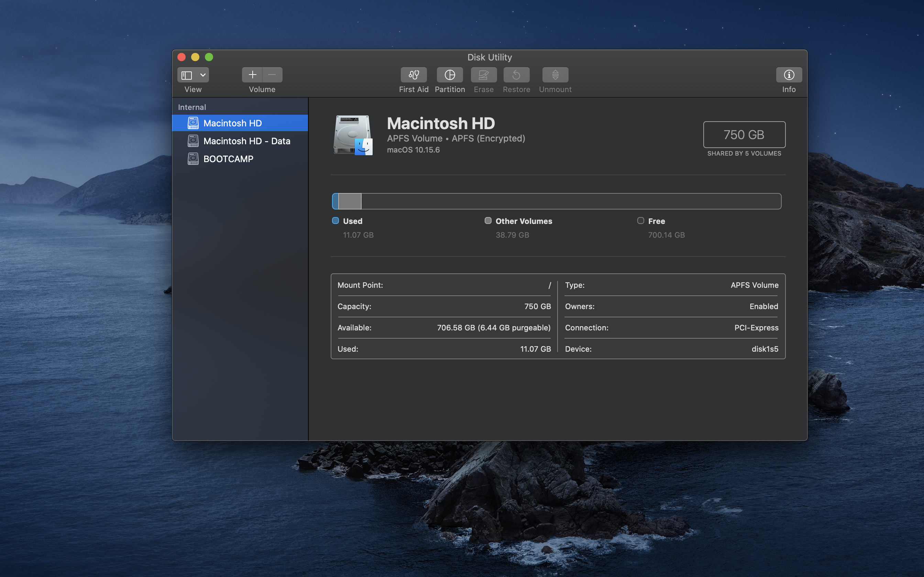Toggle the sidebar View button
The height and width of the screenshot is (577, 924).
(187, 75)
